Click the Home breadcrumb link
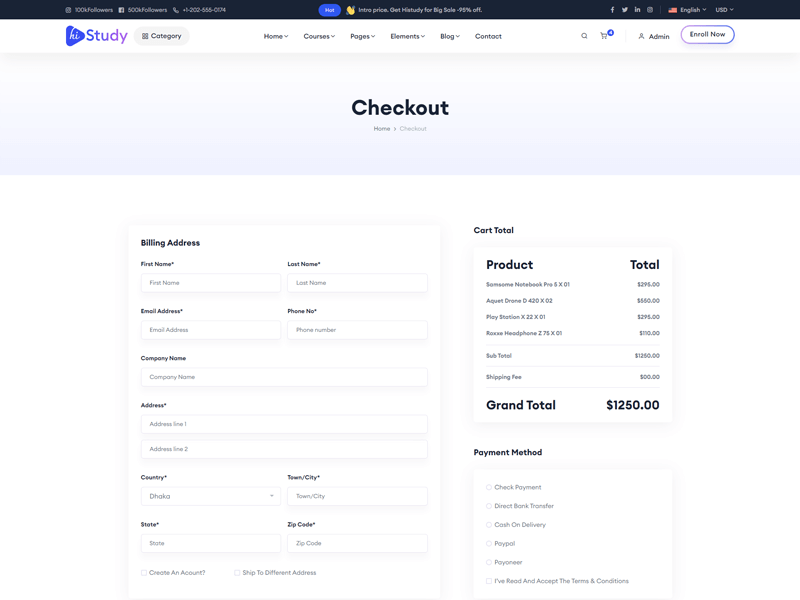Image resolution: width=800 pixels, height=600 pixels. coord(382,129)
